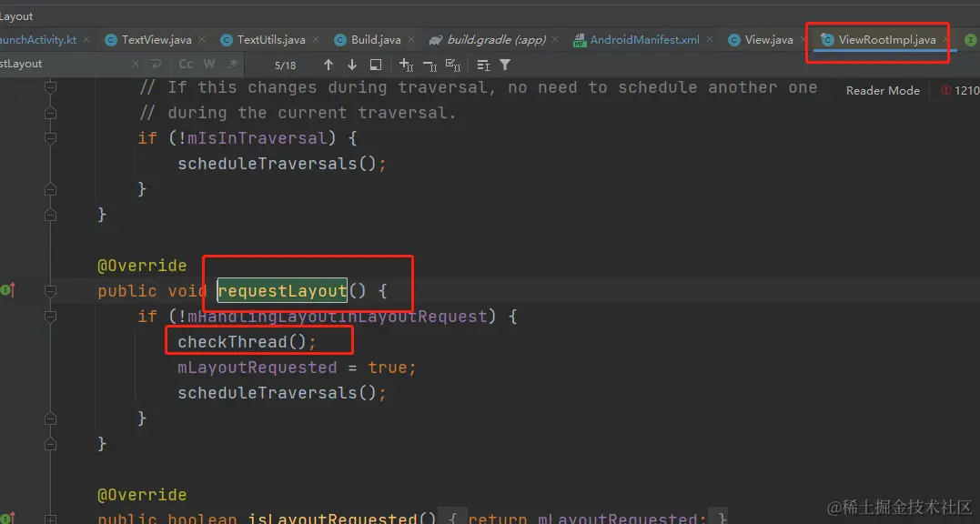The width and height of the screenshot is (980, 524).
Task: Close the View.java tab
Action: point(803,39)
